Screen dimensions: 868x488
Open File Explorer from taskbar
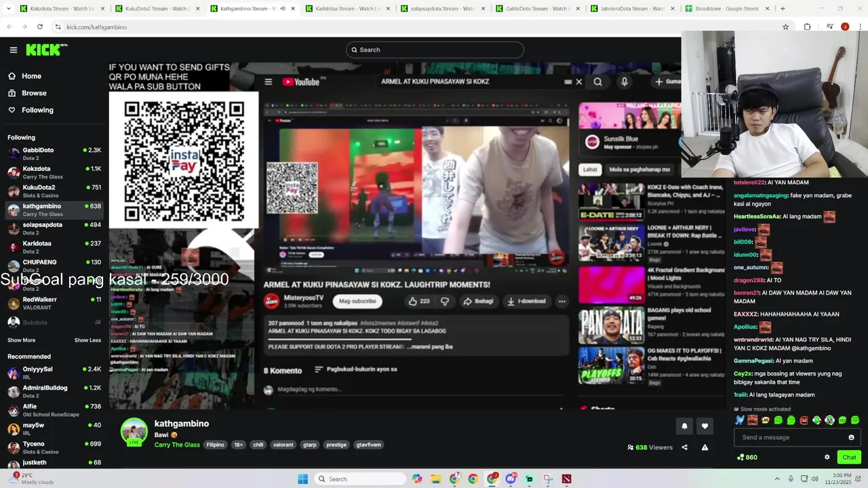[436, 479]
